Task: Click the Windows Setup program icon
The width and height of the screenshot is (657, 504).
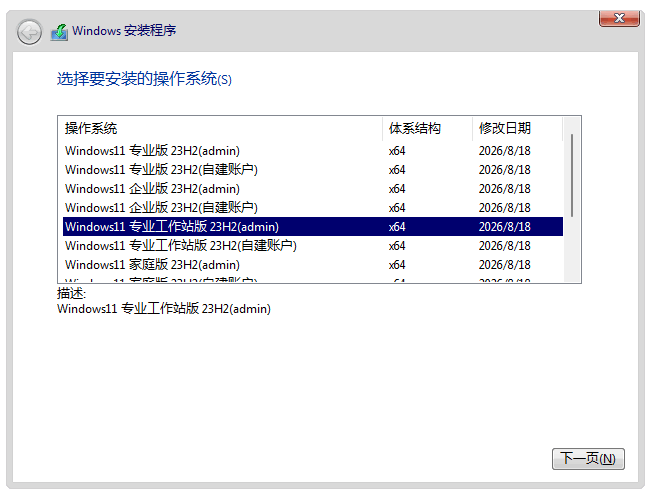Action: (x=59, y=32)
